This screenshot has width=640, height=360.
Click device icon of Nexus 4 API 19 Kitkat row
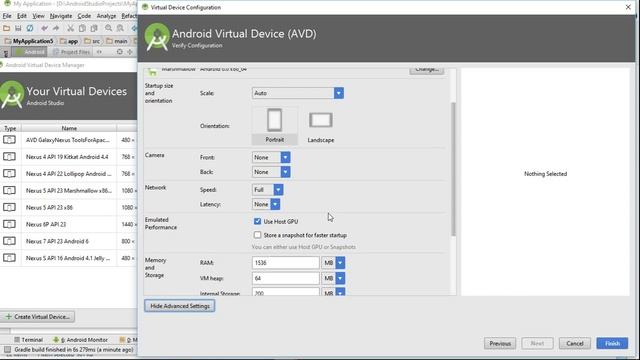pos(9,156)
